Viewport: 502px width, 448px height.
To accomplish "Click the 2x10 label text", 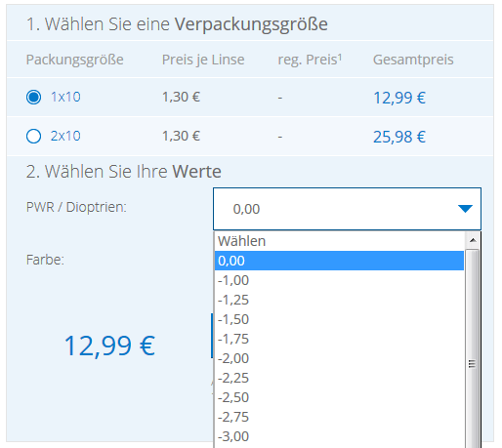I will click(x=65, y=136).
